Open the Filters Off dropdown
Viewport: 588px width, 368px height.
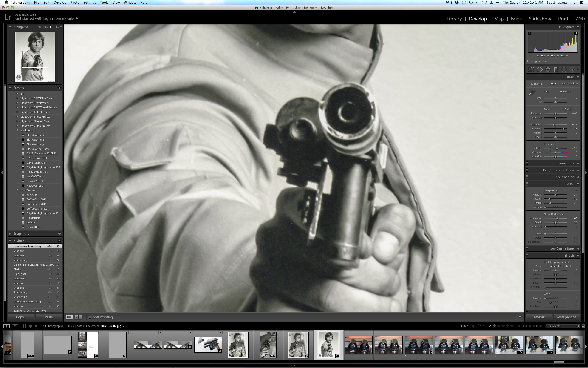point(563,326)
